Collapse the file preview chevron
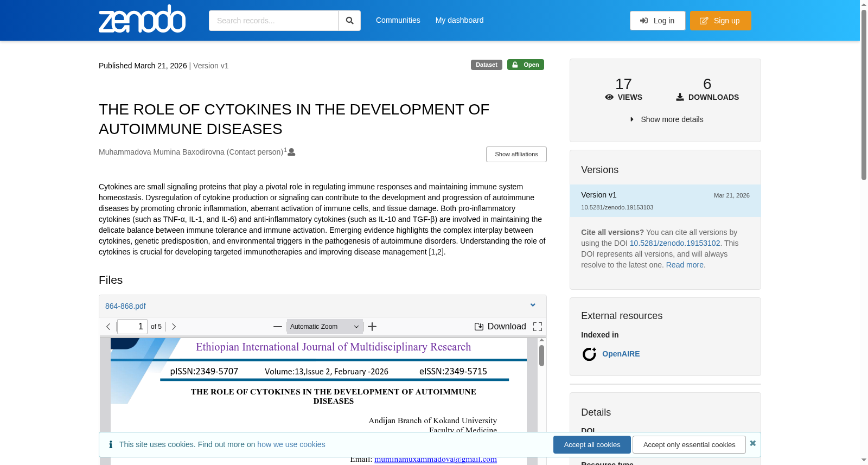868x465 pixels. (x=533, y=305)
